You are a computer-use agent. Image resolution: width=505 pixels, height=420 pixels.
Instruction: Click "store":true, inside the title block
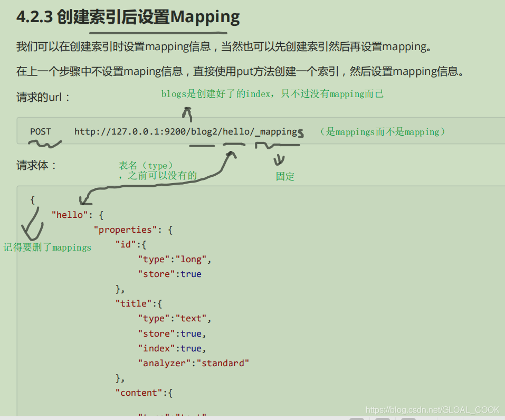click(x=172, y=333)
